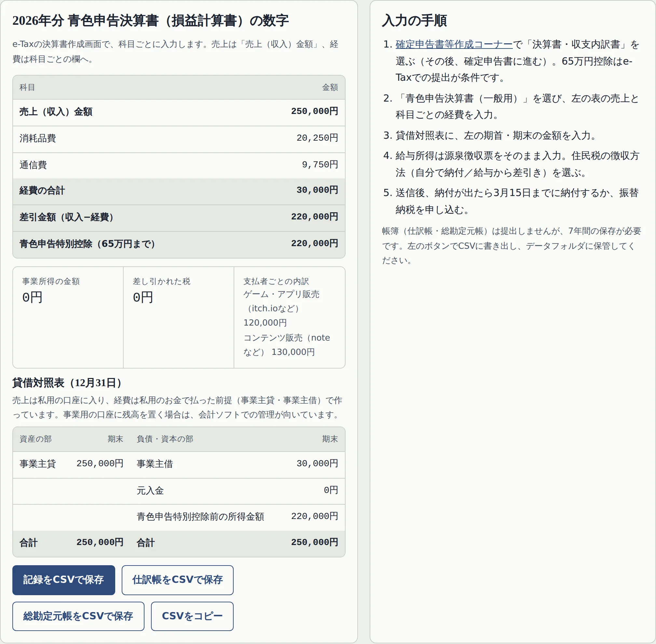Select the 経費の合計 value 30,000円
The height and width of the screenshot is (644, 656).
tap(317, 190)
